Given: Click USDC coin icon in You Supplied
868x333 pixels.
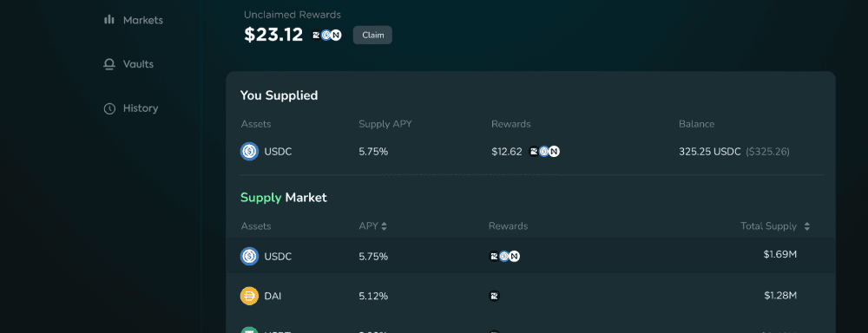Looking at the screenshot, I should (x=250, y=152).
